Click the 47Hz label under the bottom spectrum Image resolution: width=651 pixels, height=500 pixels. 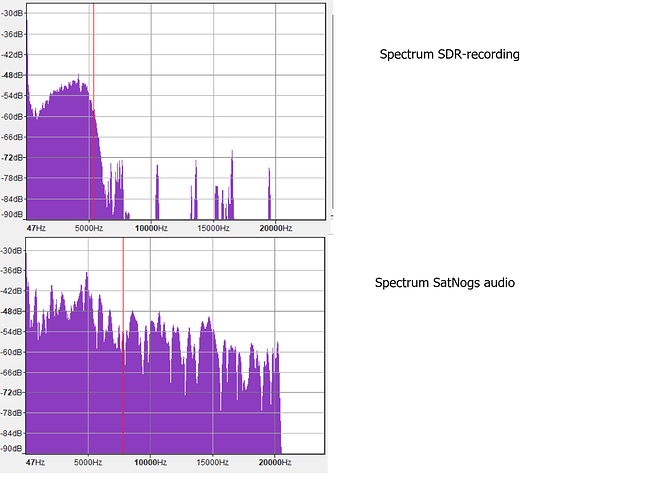[x=35, y=462]
